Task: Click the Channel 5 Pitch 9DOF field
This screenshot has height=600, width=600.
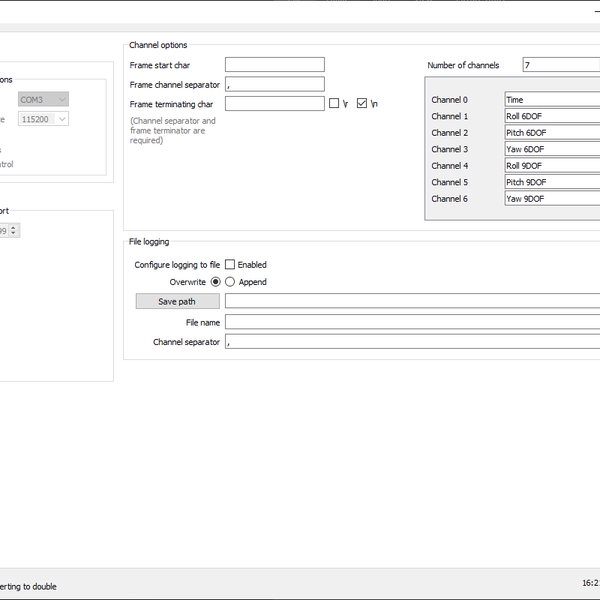Action: (x=551, y=182)
